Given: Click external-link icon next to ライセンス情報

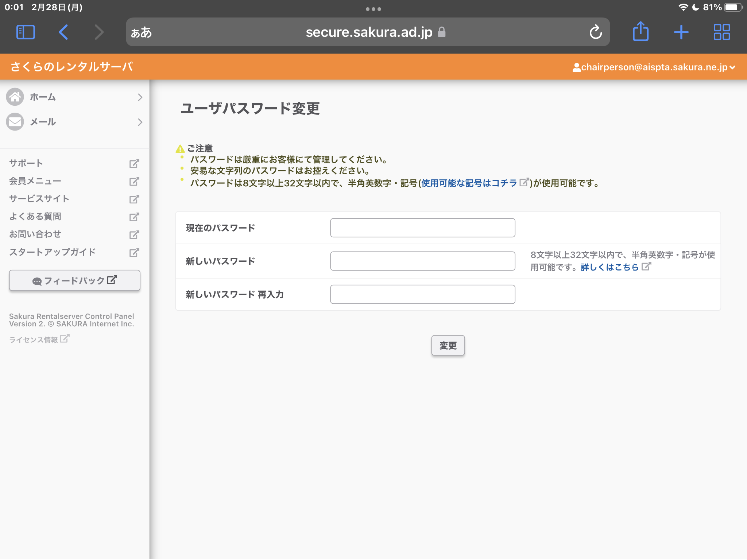Looking at the screenshot, I should click(x=65, y=339).
